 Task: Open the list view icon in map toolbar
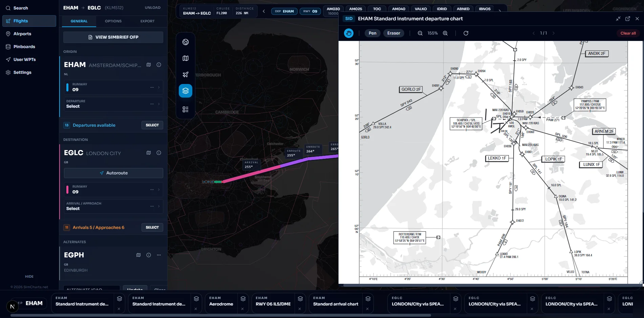(186, 109)
